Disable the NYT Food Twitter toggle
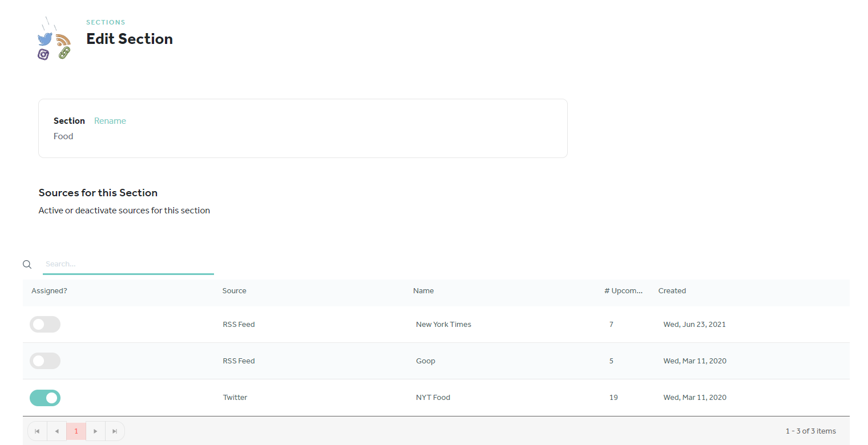The image size is (868, 445). pyautogui.click(x=45, y=398)
